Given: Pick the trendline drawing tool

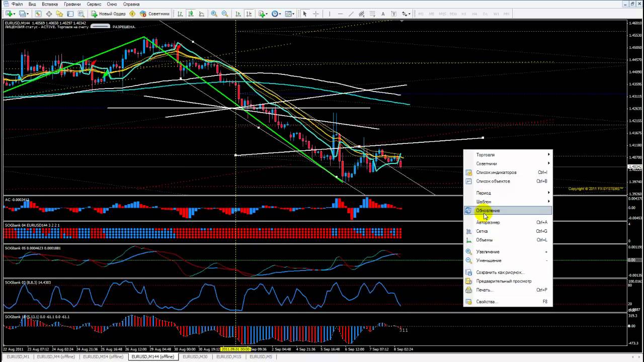Looking at the screenshot, I should (351, 14).
